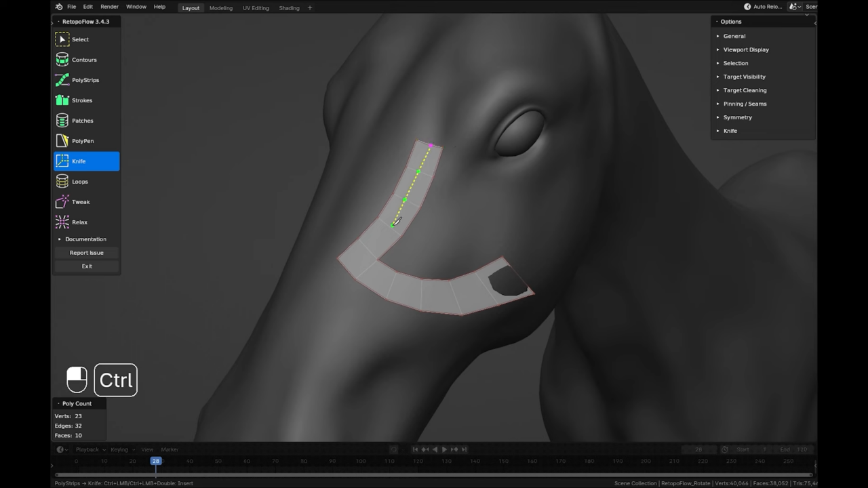Select the Contours tool

(84, 60)
